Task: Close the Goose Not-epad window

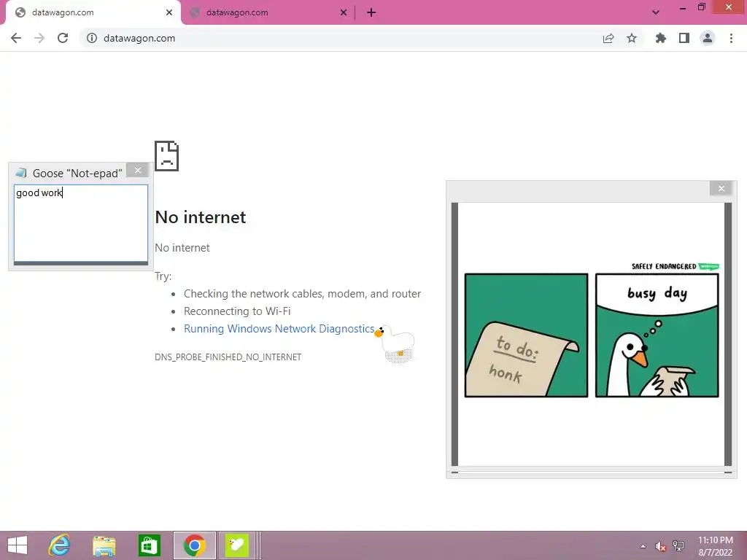Action: point(138,171)
